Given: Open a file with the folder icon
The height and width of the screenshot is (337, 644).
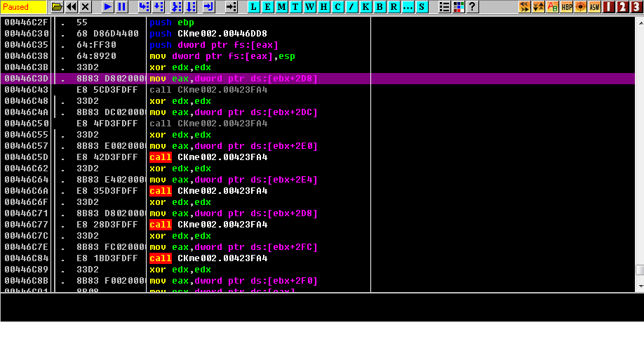Looking at the screenshot, I should (57, 6).
